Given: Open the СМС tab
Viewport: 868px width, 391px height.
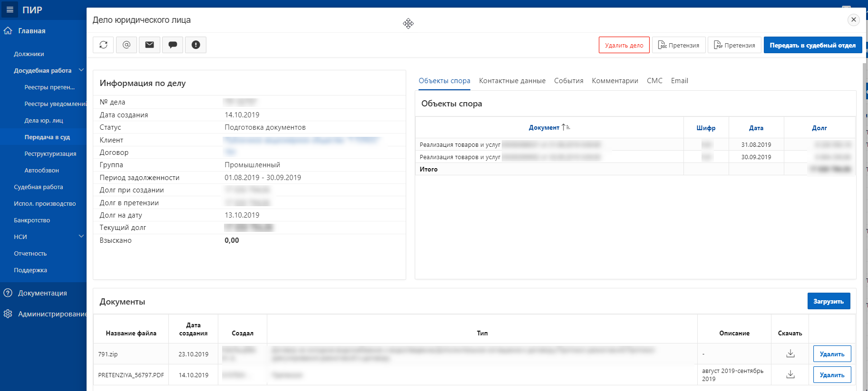Looking at the screenshot, I should click(654, 81).
